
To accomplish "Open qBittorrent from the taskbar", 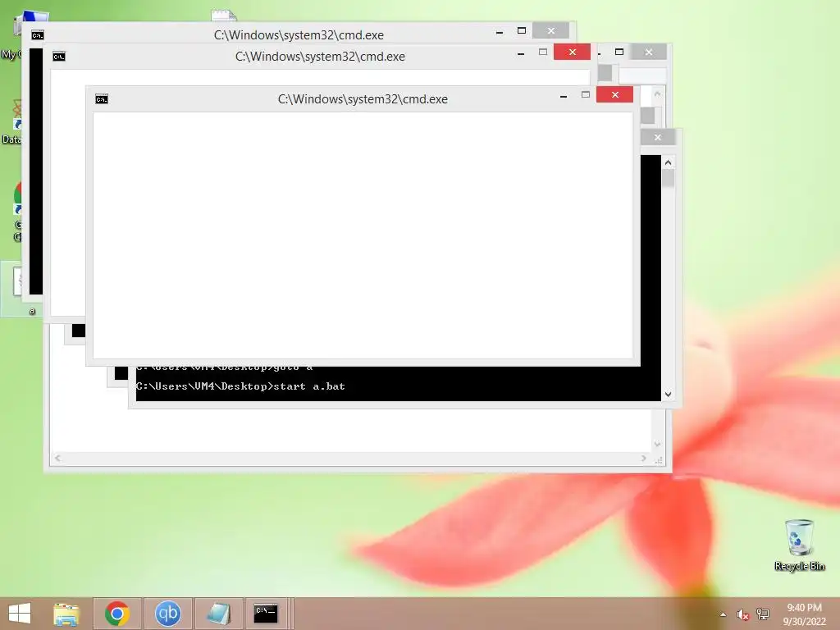I will pyautogui.click(x=167, y=614).
